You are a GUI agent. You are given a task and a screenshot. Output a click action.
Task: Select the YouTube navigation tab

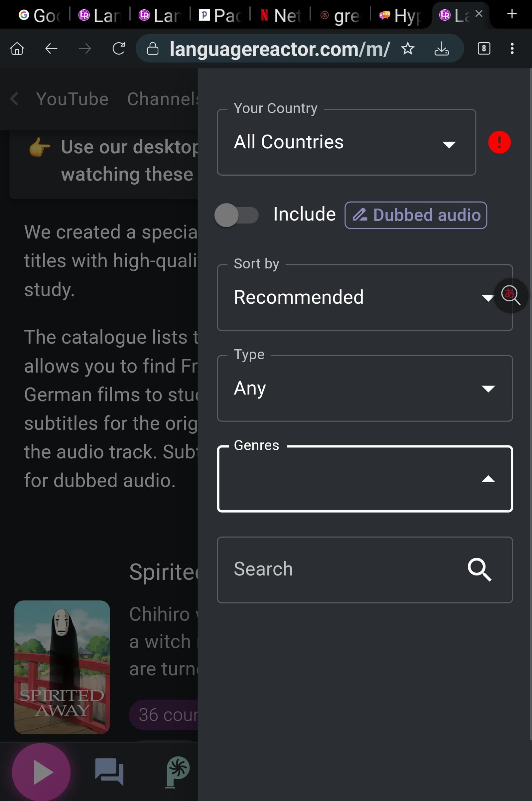click(72, 99)
